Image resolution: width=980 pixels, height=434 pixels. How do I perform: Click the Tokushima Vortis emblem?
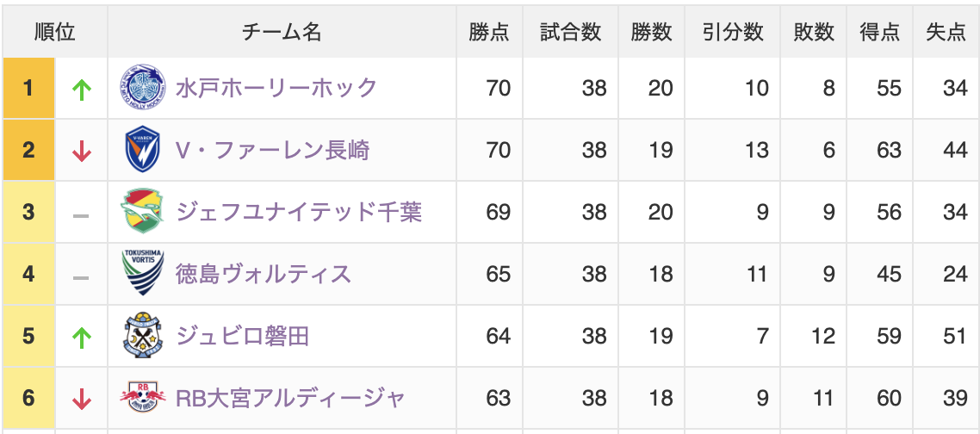click(x=140, y=274)
